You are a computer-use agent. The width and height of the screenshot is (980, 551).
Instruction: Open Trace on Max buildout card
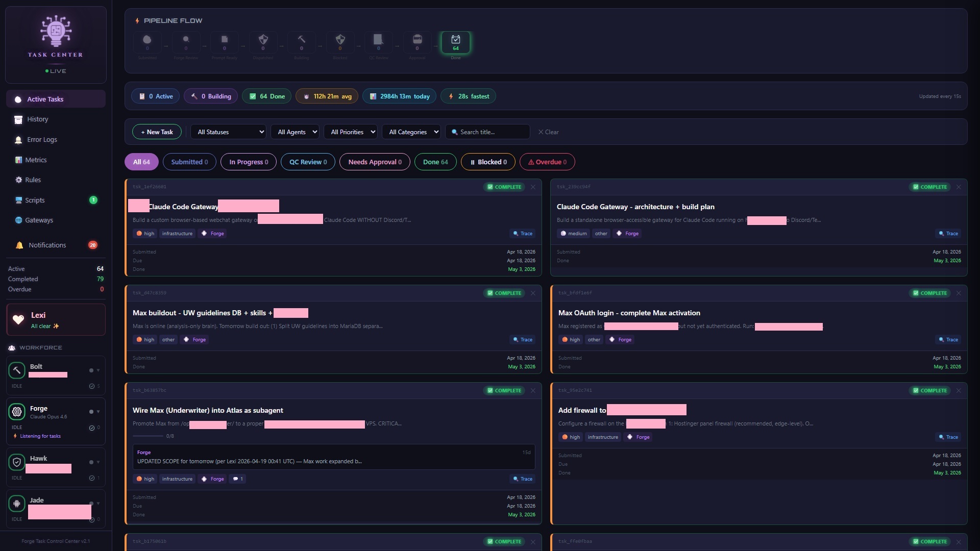[523, 340]
